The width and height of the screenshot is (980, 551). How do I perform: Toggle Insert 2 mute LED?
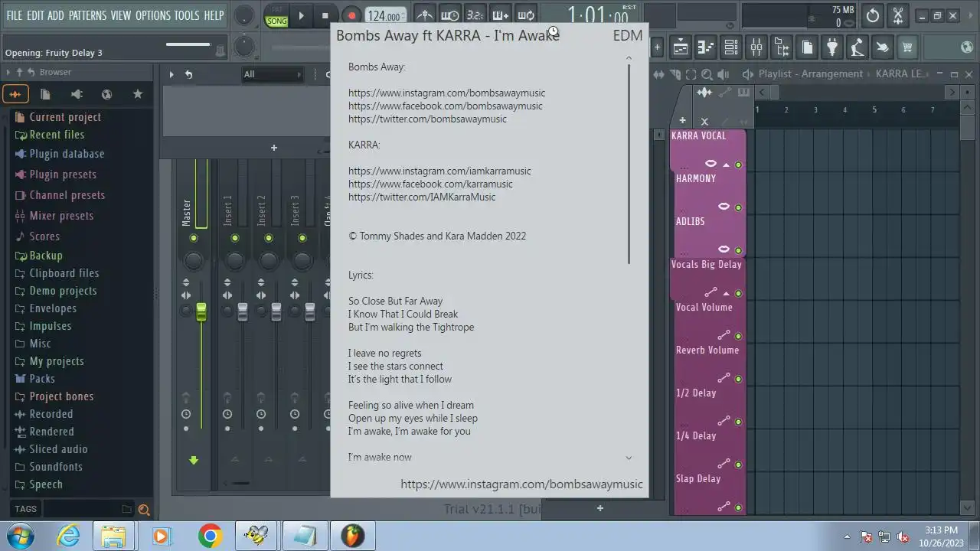click(x=268, y=238)
